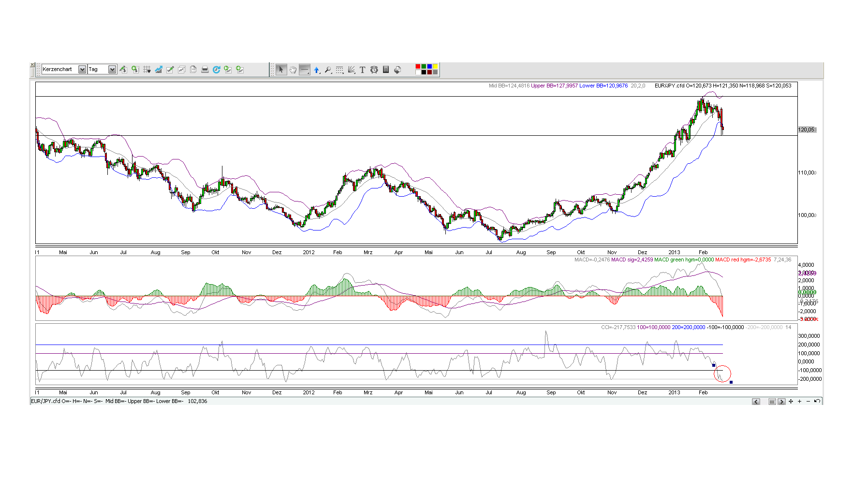The image size is (853, 504).
Task: Click the document with back arrow icon
Action: 397,70
